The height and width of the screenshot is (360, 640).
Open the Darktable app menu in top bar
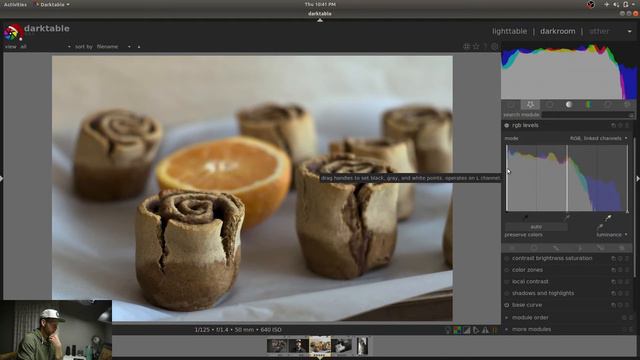53,4
